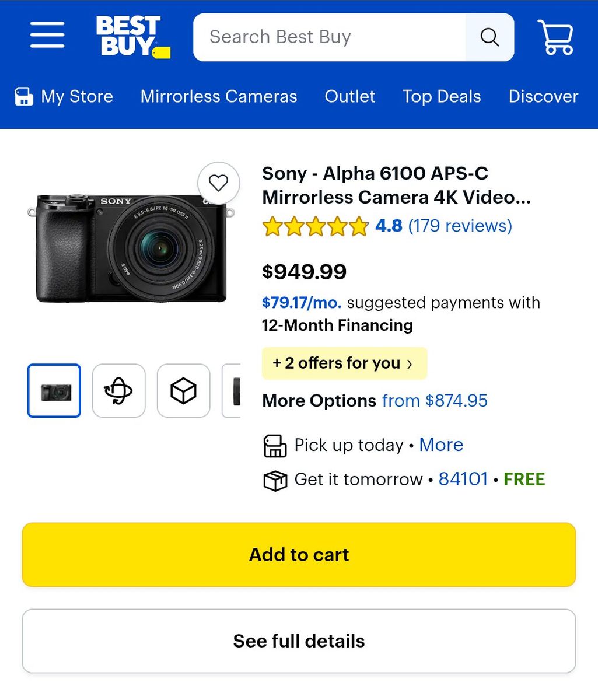Click the magnifier search icon

(x=489, y=37)
